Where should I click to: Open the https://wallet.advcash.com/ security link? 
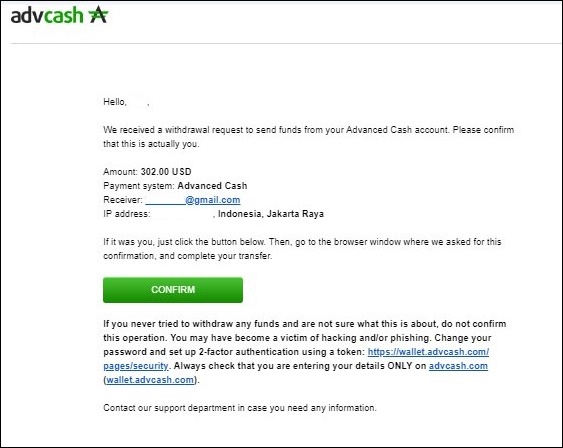(428, 352)
